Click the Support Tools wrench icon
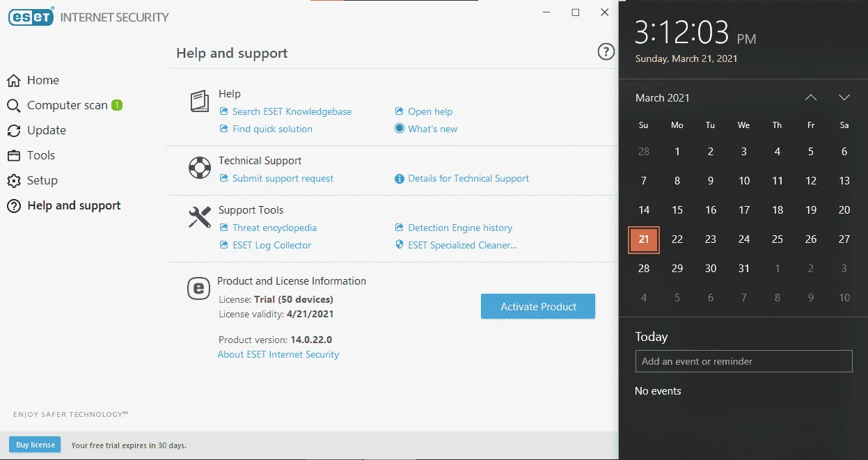The width and height of the screenshot is (868, 460). [200, 217]
